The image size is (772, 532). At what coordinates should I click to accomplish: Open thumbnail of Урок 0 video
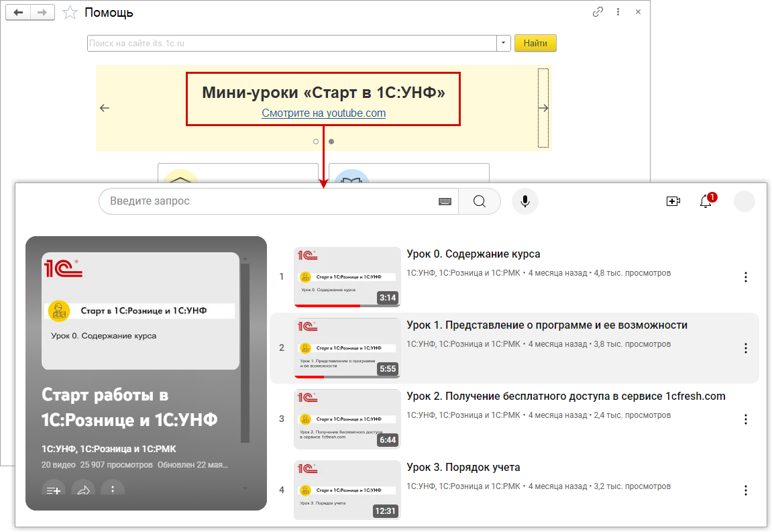(x=347, y=277)
